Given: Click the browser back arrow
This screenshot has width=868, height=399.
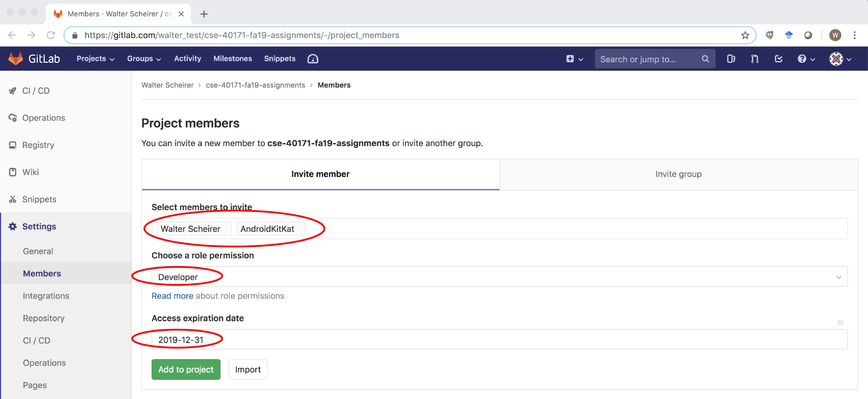Looking at the screenshot, I should (12, 35).
